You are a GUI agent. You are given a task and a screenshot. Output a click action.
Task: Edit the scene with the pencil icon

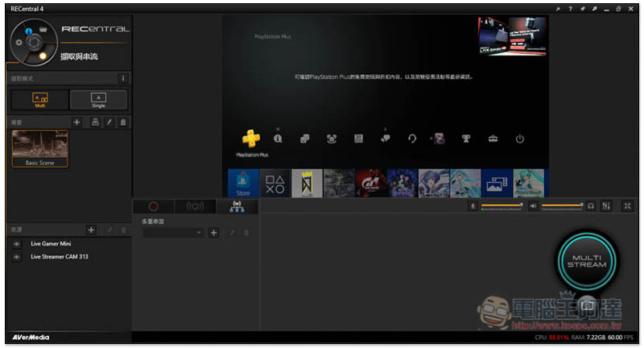click(109, 122)
